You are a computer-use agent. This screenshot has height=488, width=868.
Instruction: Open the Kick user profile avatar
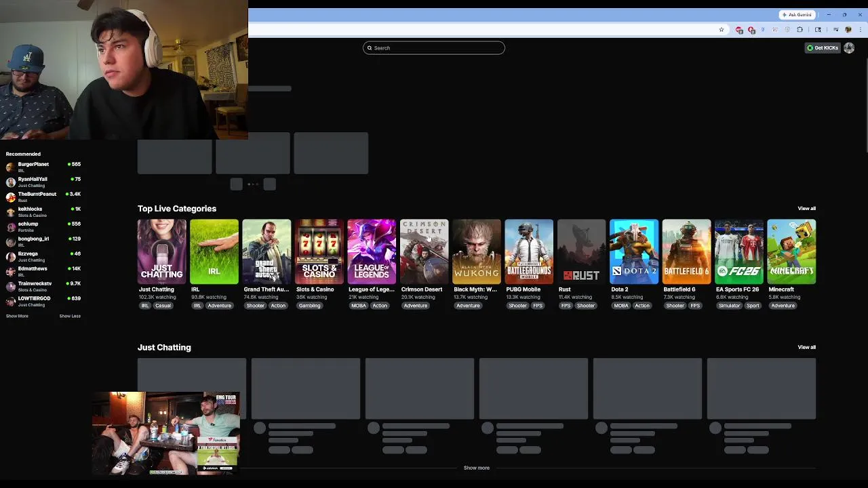(849, 47)
